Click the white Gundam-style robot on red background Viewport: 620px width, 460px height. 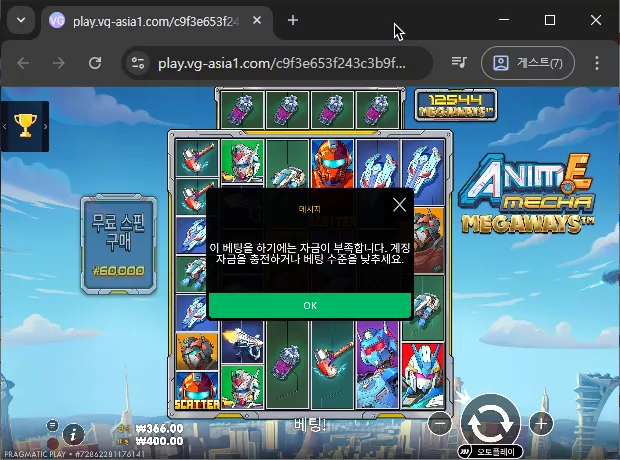pyautogui.click(x=423, y=375)
